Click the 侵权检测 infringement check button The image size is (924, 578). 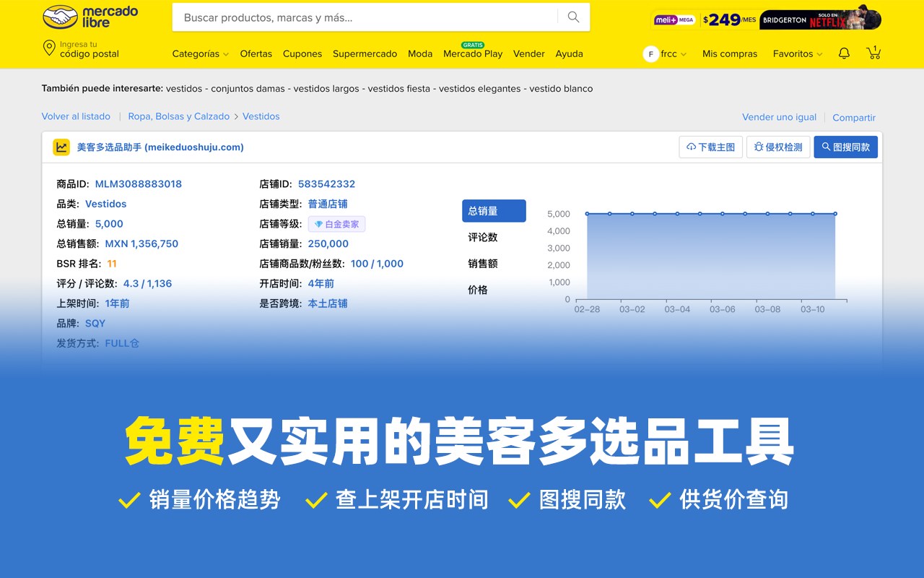[778, 147]
